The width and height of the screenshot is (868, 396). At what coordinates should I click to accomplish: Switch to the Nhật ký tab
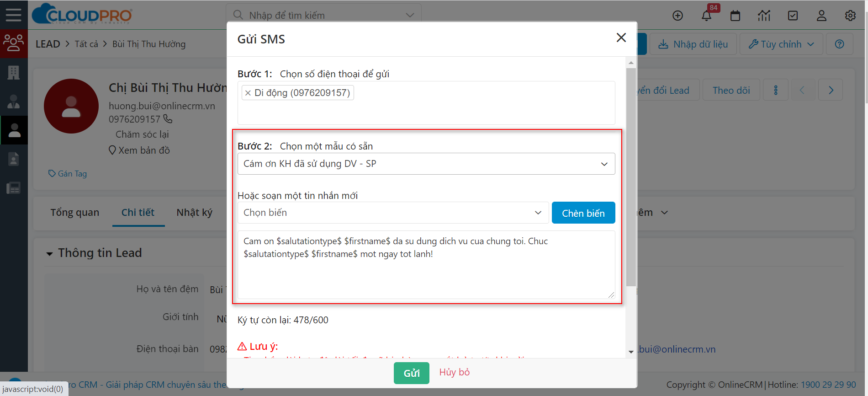(195, 212)
